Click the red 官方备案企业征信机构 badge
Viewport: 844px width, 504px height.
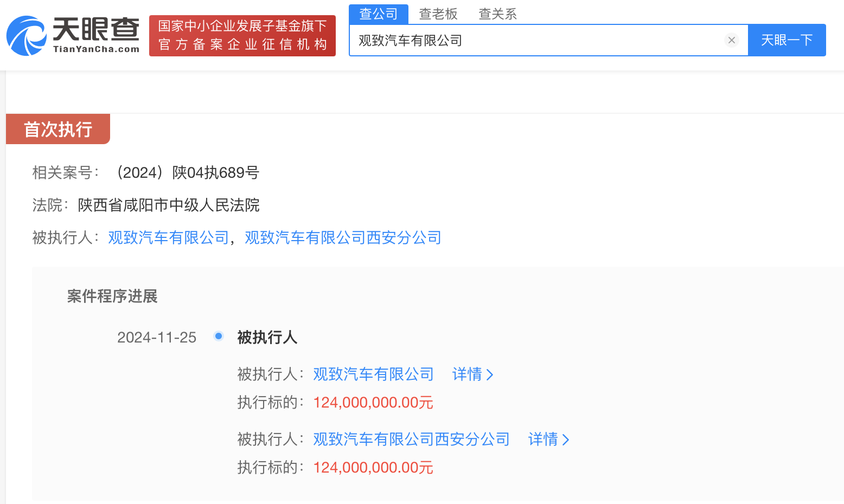[x=242, y=36]
